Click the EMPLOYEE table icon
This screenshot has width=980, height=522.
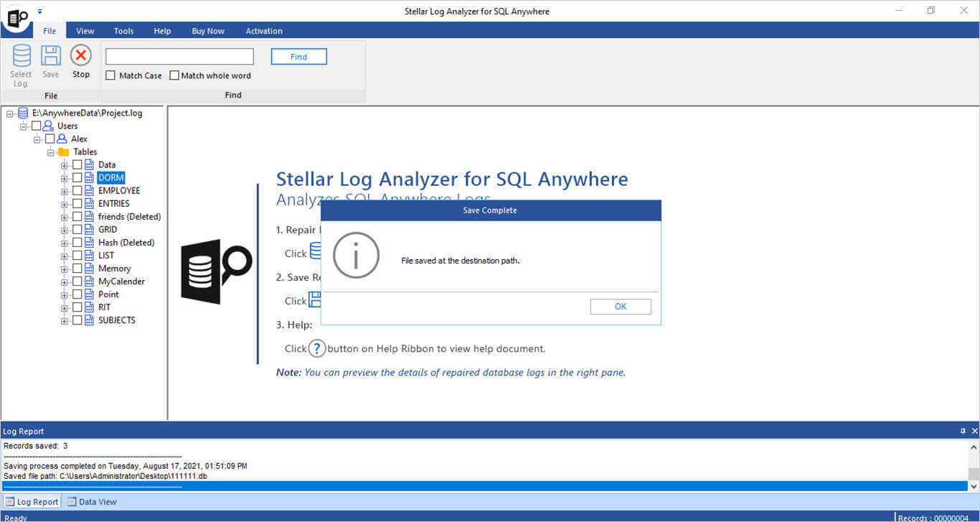click(89, 190)
